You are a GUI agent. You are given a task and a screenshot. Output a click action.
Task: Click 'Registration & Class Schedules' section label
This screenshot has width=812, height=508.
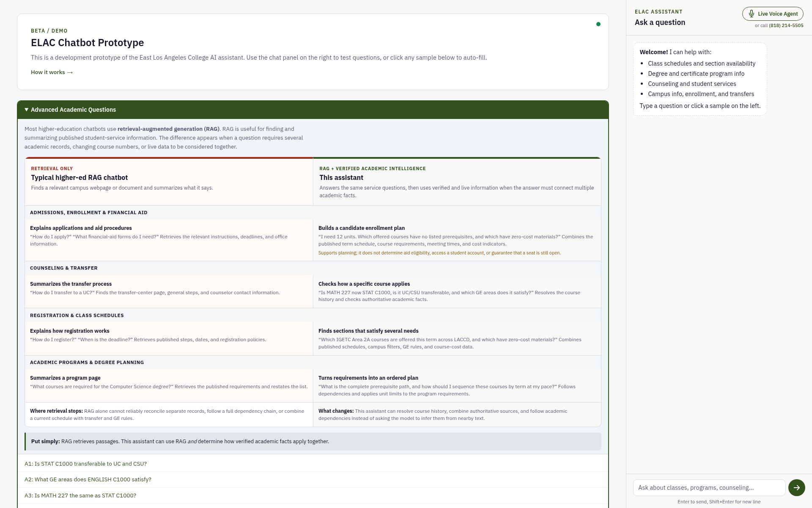[x=77, y=316]
